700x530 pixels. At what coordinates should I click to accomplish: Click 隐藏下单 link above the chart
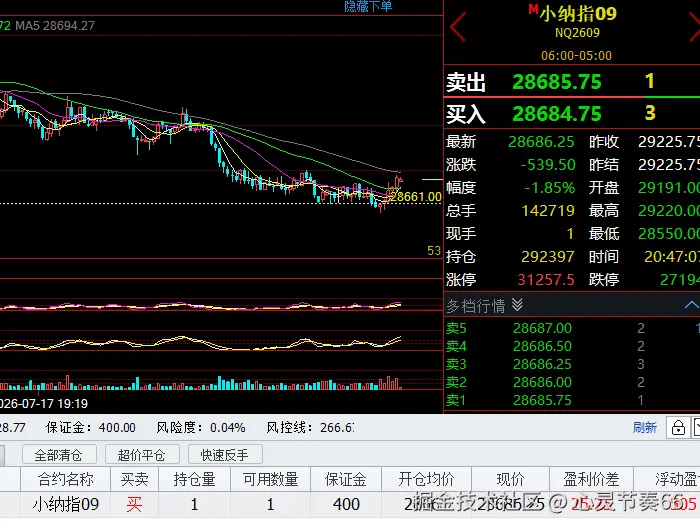tap(368, 6)
